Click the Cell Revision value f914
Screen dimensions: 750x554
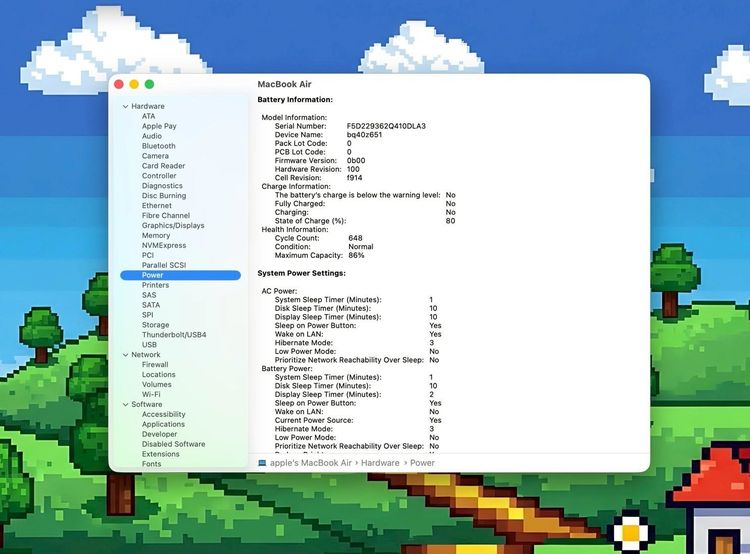tap(354, 178)
